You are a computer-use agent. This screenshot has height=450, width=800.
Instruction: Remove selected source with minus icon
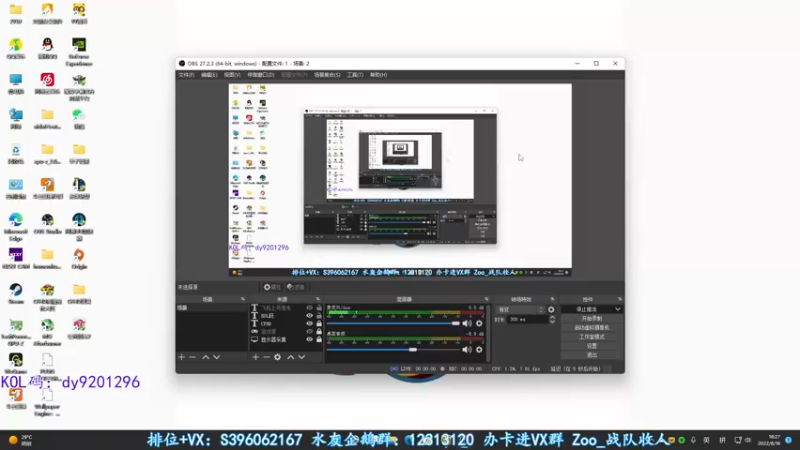pos(266,357)
